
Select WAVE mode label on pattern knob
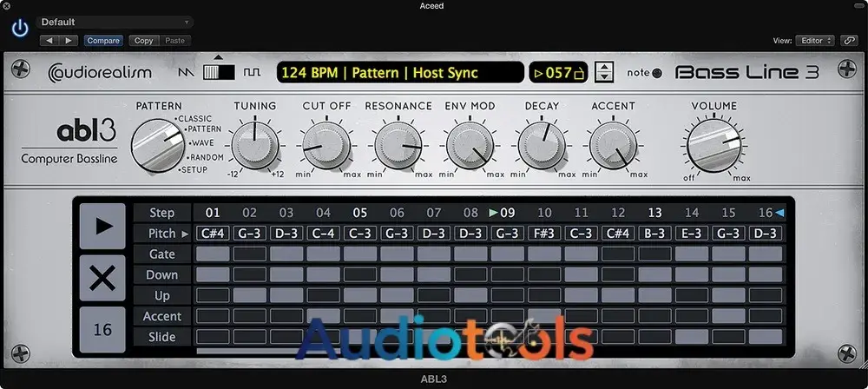point(202,143)
